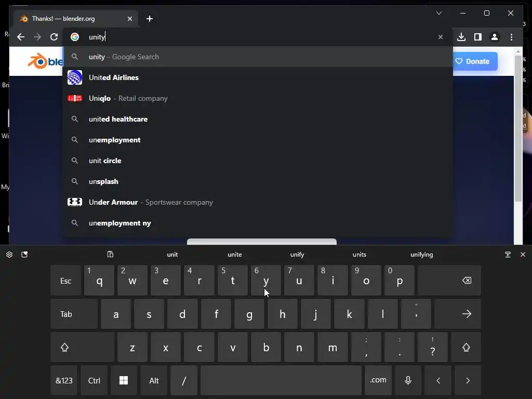Open the keyboard emoji sticker icon
Screen dimensions: 532x399
(x=24, y=255)
